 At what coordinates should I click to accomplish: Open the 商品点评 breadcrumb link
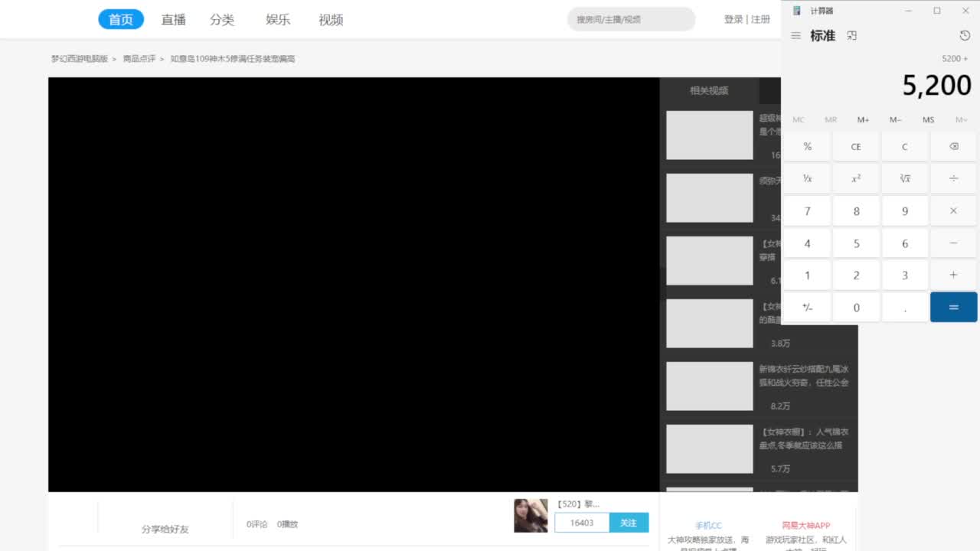139,58
